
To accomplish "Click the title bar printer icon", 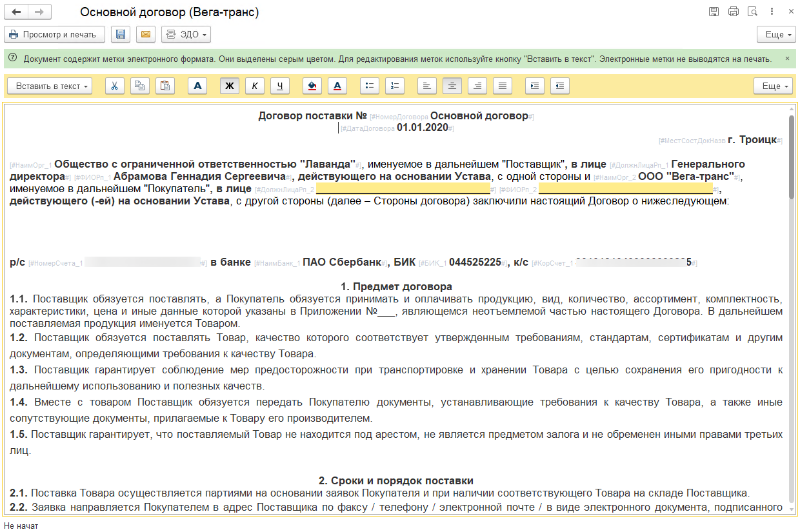I will [734, 12].
